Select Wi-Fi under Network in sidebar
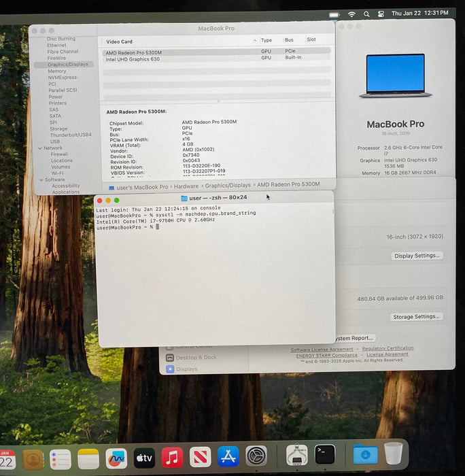 click(57, 173)
